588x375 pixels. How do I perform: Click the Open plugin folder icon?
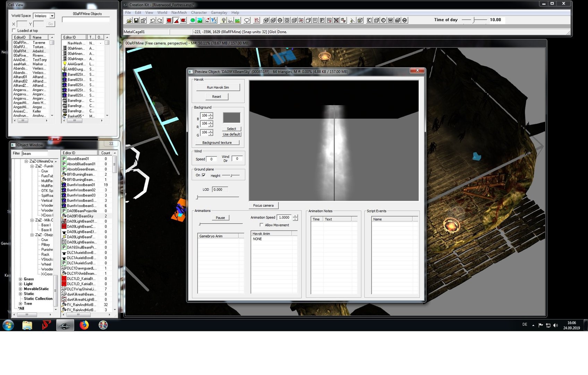pos(129,20)
